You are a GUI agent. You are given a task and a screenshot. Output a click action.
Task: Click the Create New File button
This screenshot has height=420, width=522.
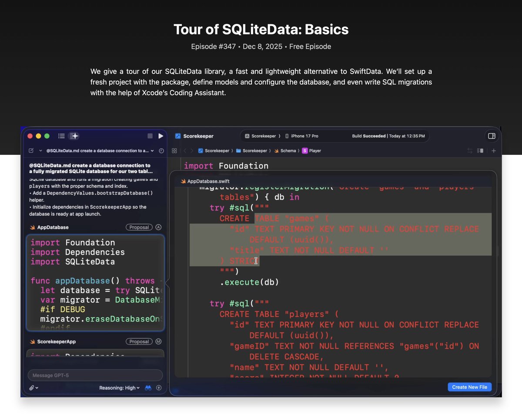470,387
